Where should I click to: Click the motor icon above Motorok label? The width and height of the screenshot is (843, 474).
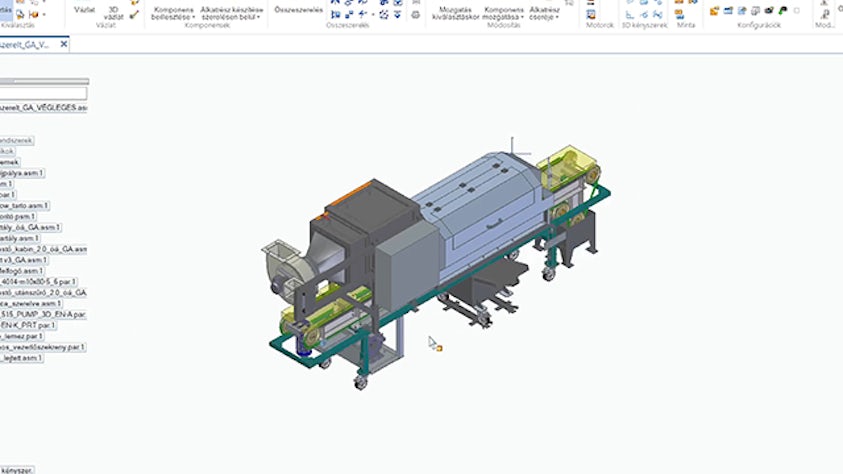[591, 13]
